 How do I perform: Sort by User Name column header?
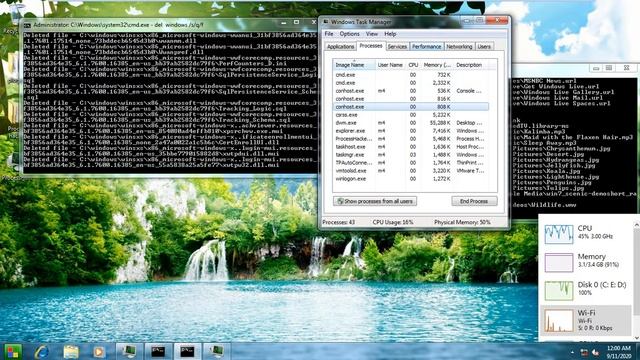390,65
